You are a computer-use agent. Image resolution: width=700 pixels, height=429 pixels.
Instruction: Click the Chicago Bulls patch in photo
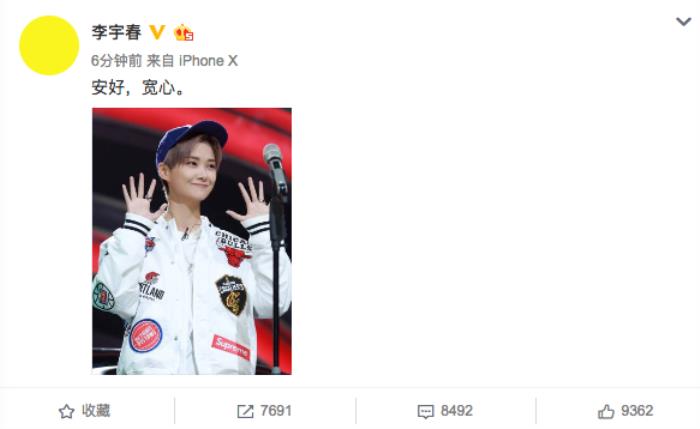[x=233, y=248]
